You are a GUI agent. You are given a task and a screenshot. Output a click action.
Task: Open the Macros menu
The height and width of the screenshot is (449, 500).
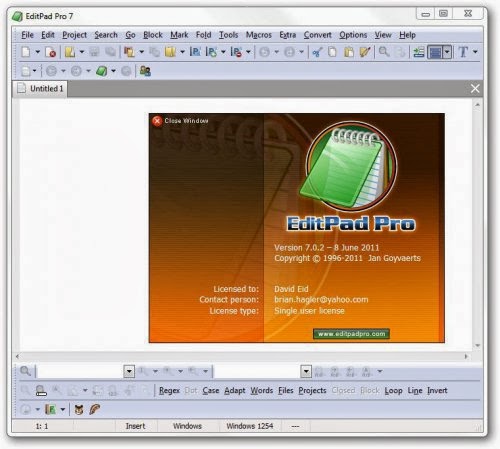[259, 35]
